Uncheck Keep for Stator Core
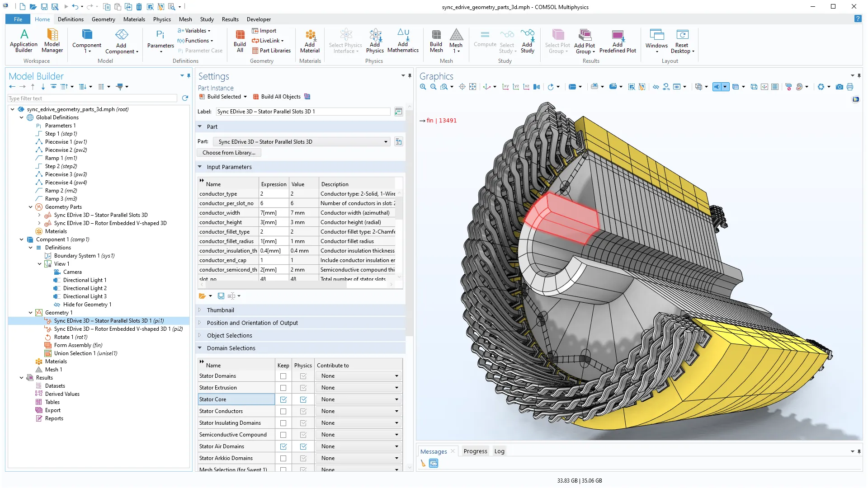 click(283, 399)
